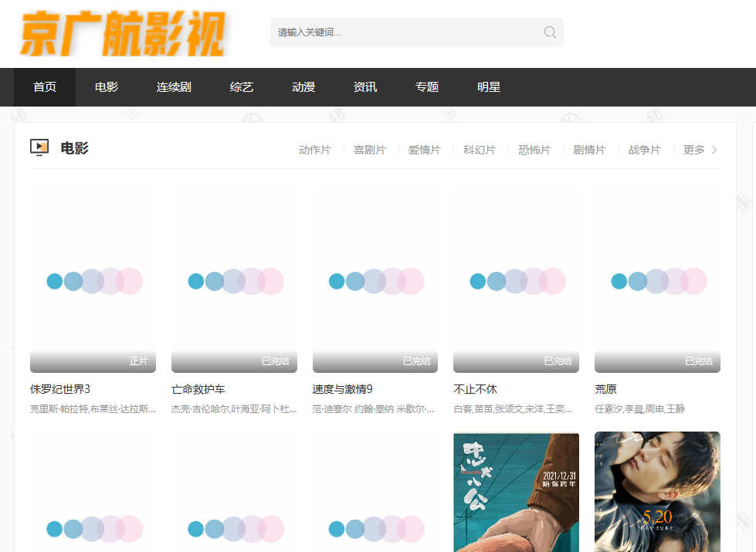Screen dimensions: 756x552
Task: Filter movies by 科幻片 category
Action: [480, 150]
